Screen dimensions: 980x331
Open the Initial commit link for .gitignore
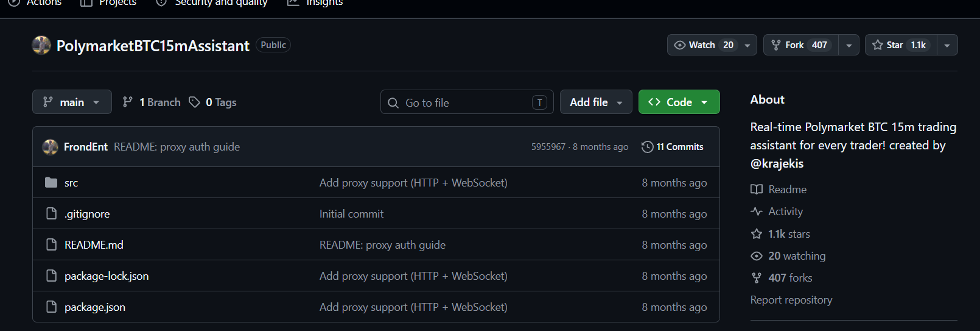[351, 214]
